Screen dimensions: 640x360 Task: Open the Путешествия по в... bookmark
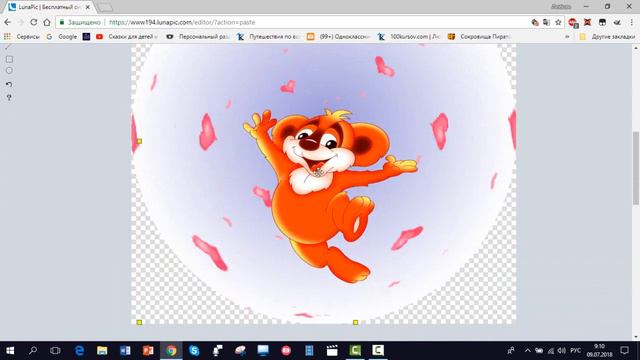[x=269, y=37]
